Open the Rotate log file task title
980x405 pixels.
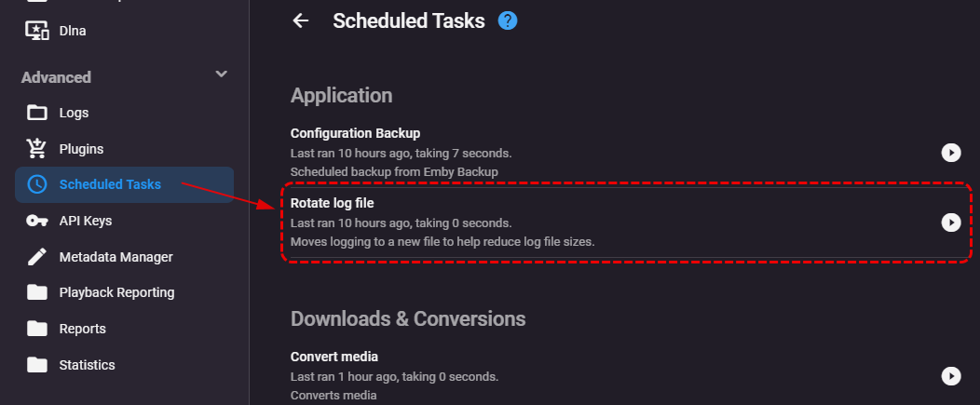(332, 203)
